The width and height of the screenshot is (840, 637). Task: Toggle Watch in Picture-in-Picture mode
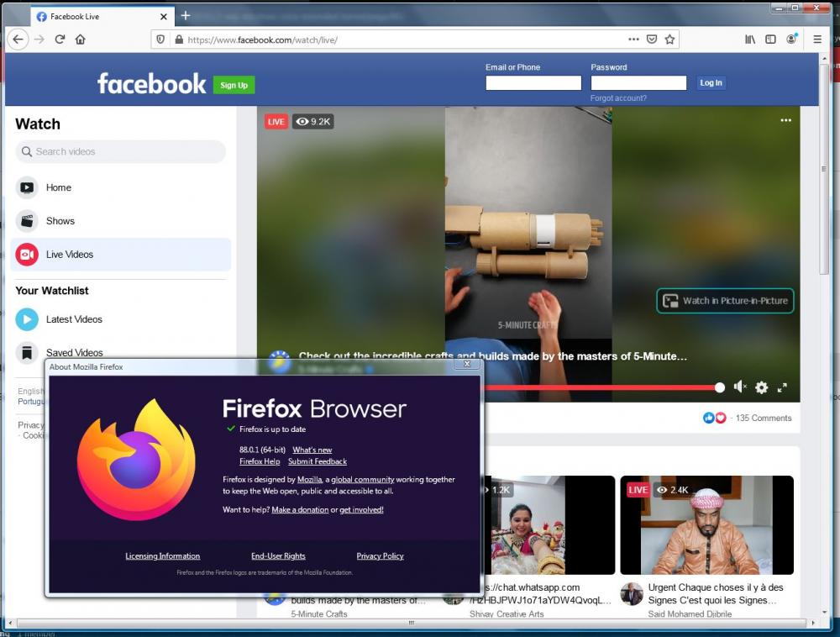pos(724,300)
